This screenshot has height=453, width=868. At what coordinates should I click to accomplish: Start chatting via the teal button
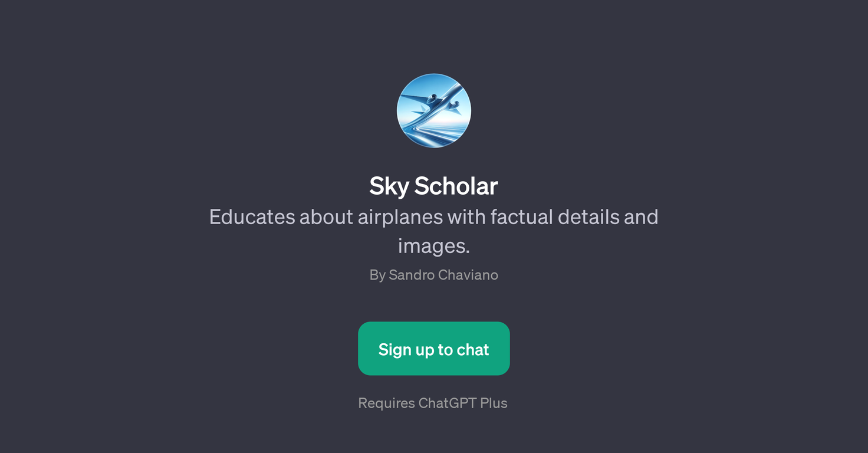(x=434, y=349)
